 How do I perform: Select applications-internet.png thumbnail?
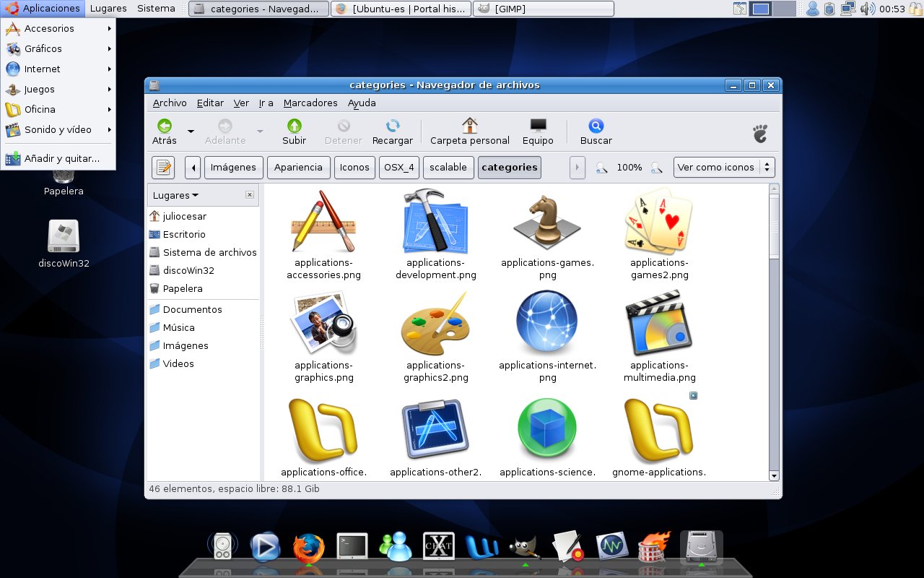tap(547, 323)
